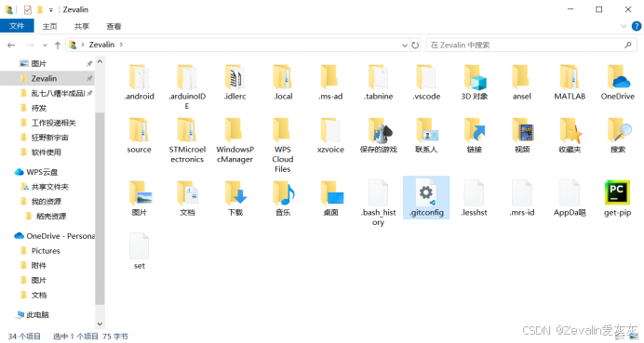Open the recent locations dropdown arrow
Screen dimensions: 644x343
coord(45,46)
